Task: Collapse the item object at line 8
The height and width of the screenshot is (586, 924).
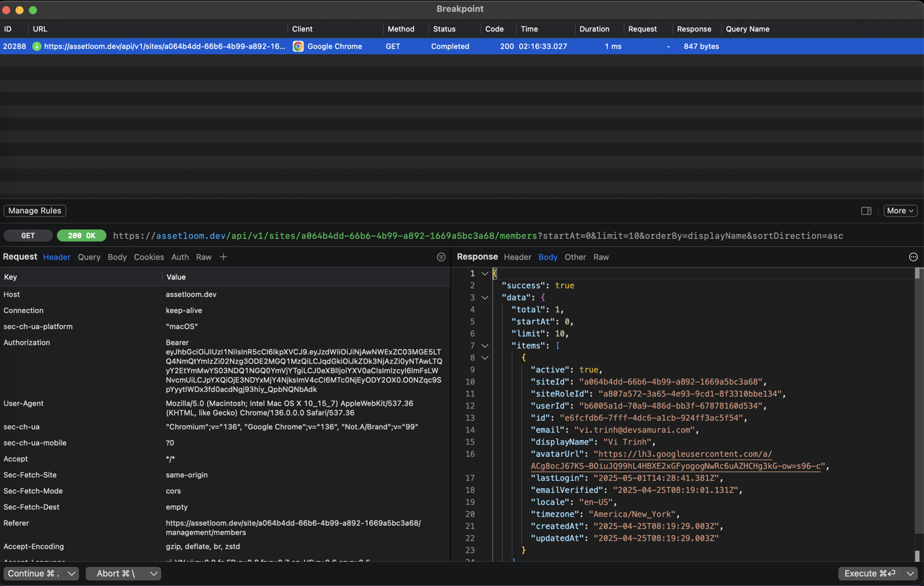Action: tap(485, 358)
